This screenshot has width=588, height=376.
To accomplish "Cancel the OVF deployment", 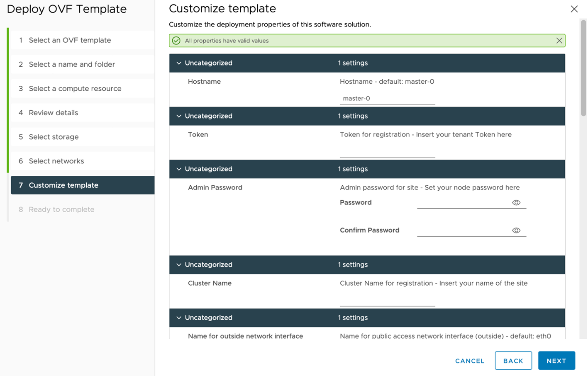I will (x=469, y=361).
